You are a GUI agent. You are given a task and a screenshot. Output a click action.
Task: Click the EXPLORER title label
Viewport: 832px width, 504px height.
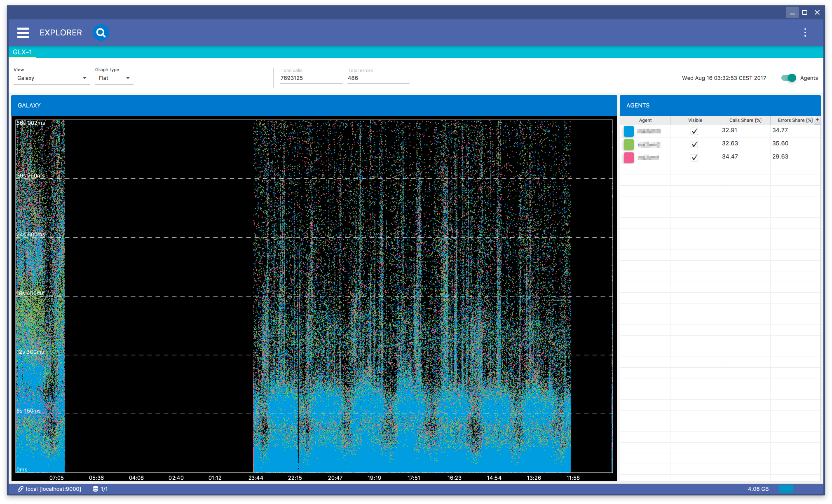click(61, 33)
